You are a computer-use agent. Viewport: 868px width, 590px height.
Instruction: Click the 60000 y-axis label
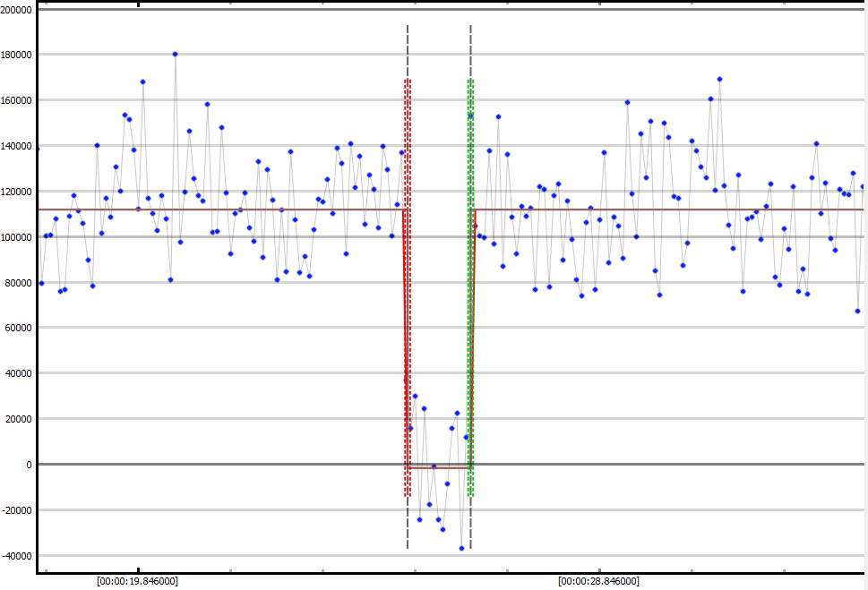click(x=21, y=328)
